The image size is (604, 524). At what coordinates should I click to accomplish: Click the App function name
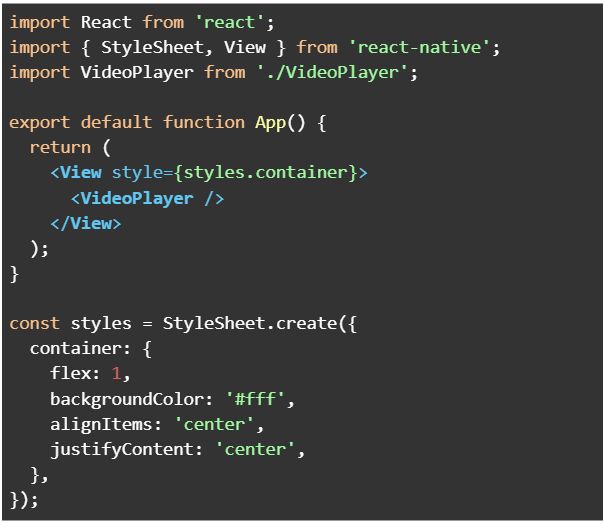point(270,123)
